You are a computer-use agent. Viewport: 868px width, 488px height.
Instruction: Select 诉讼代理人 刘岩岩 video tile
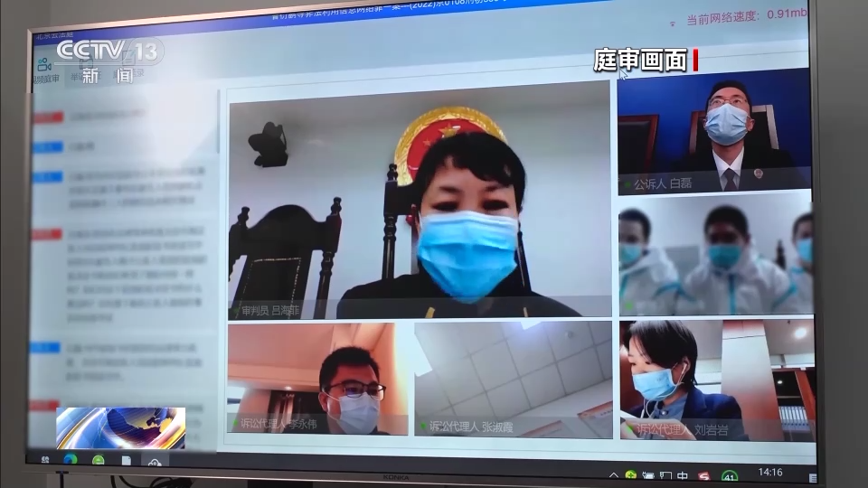716,380
